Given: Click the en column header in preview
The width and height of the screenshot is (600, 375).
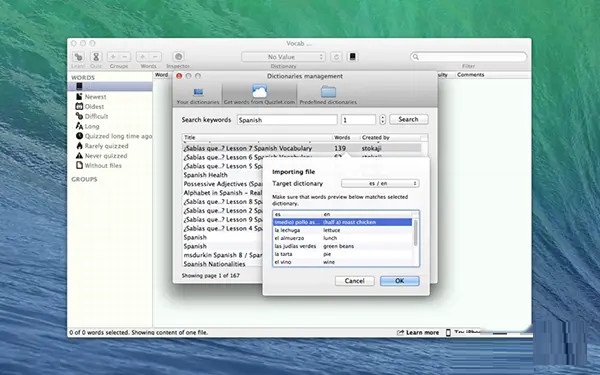Looking at the screenshot, I should (367, 214).
